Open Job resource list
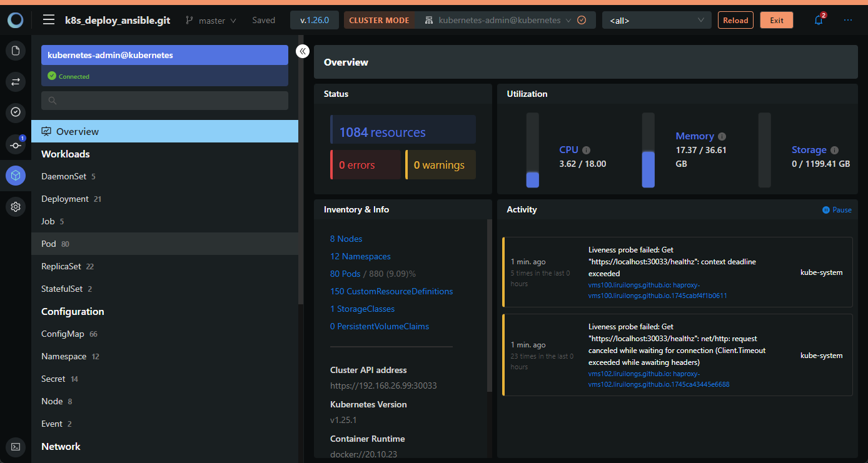This screenshot has height=463, width=868. click(164, 221)
